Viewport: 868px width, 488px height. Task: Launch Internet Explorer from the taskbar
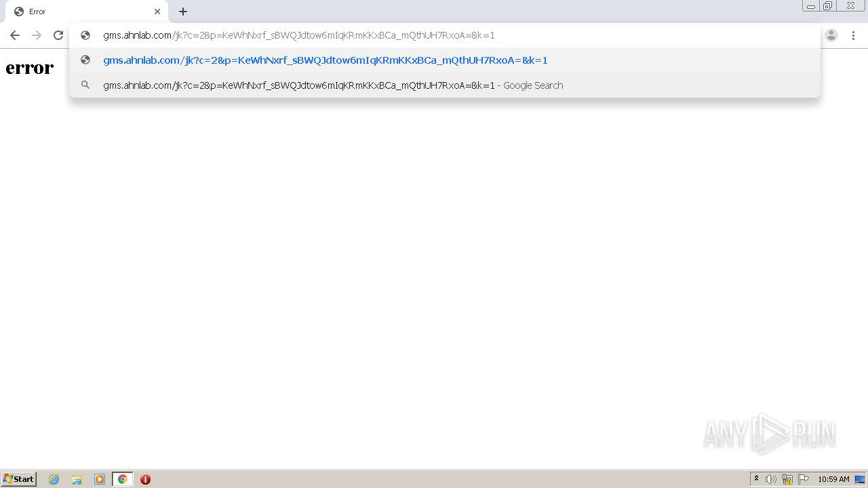click(54, 479)
